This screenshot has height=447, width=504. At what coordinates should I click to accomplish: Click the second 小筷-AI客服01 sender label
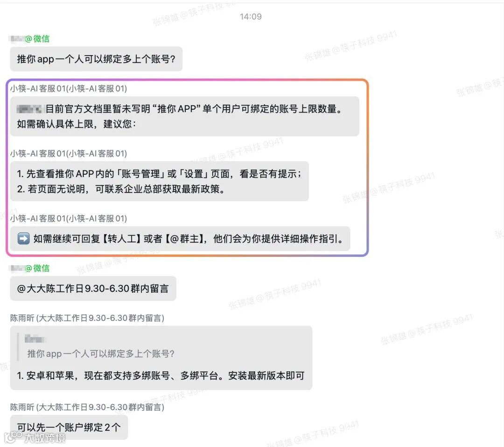click(x=69, y=154)
